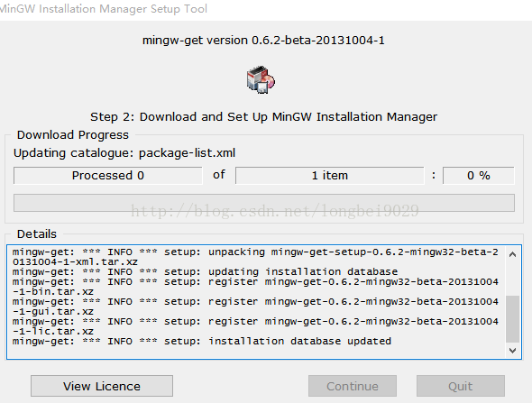Screen dimensions: 532x403
Task: Click the 1 item total field
Action: click(330, 176)
